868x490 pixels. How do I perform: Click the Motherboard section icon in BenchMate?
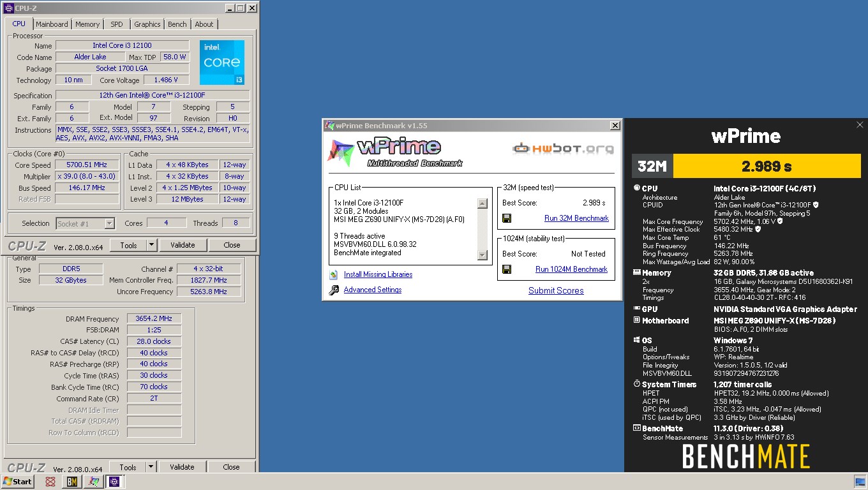click(636, 320)
